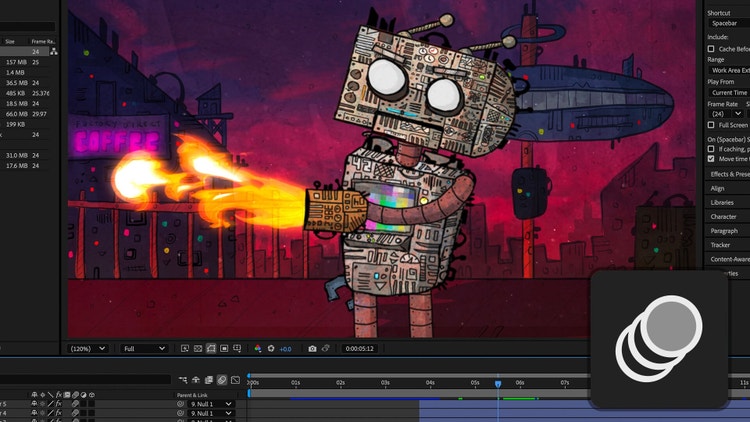The image size is (750, 422).
Task: Click parent pick whip on layer row 4
Action: (180, 413)
